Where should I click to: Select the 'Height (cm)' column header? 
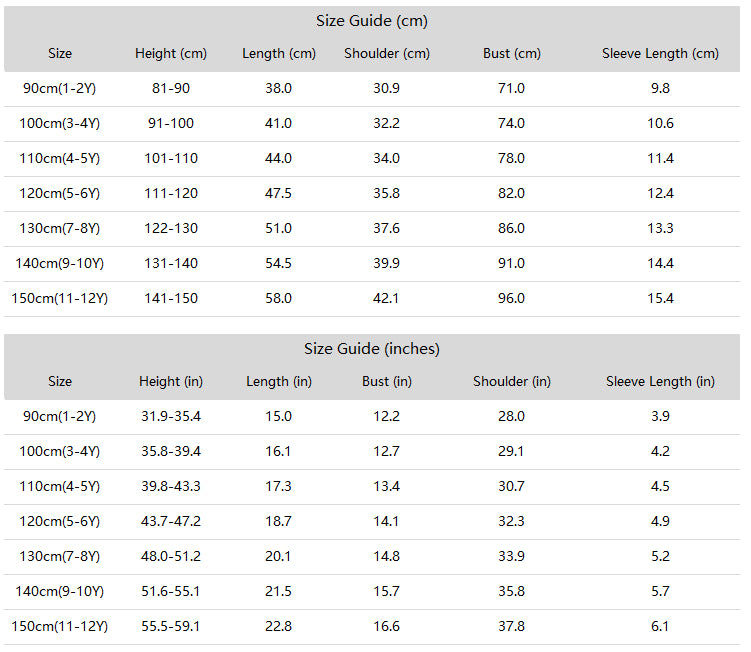coord(171,54)
